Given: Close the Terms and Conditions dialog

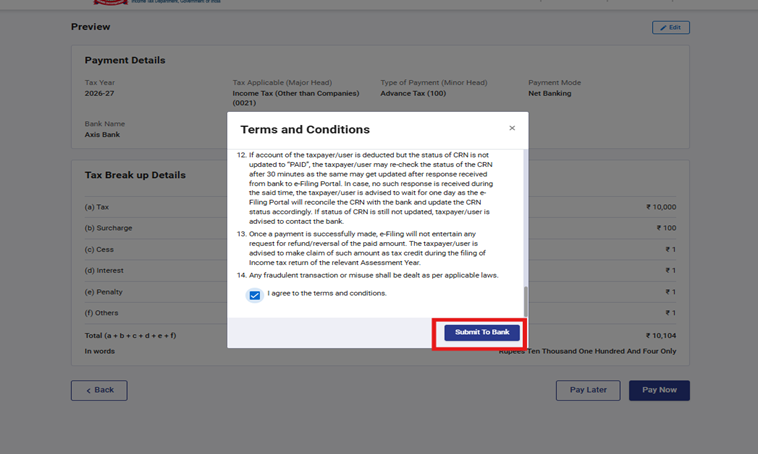Looking at the screenshot, I should point(512,128).
